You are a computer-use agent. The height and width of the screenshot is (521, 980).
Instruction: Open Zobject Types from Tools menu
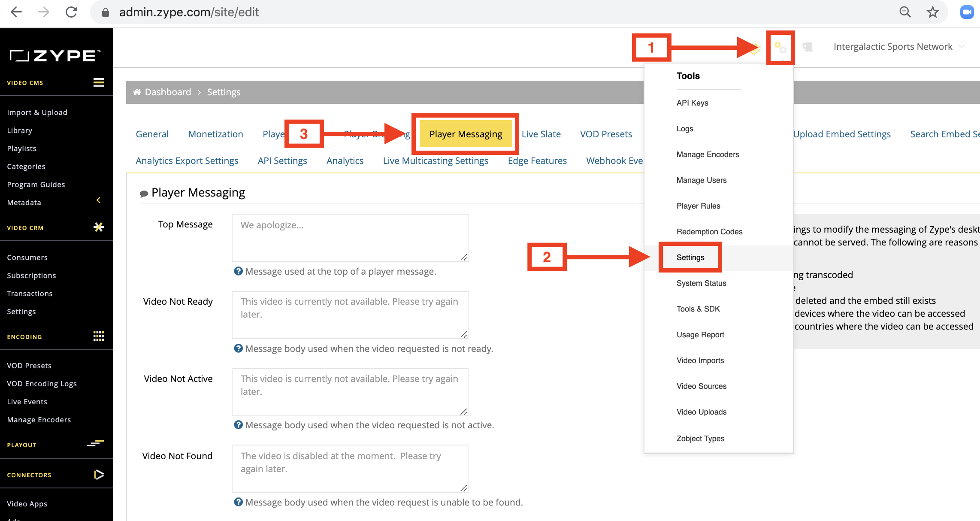click(700, 438)
